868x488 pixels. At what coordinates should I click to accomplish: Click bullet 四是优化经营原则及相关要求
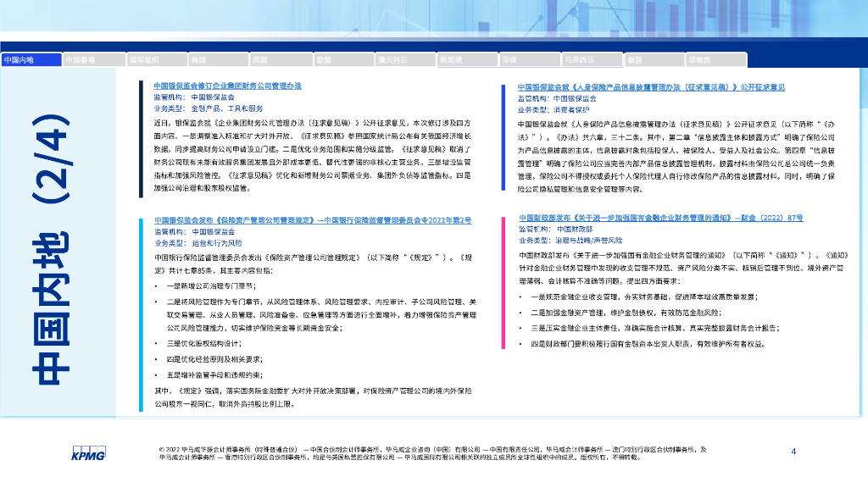(x=214, y=359)
